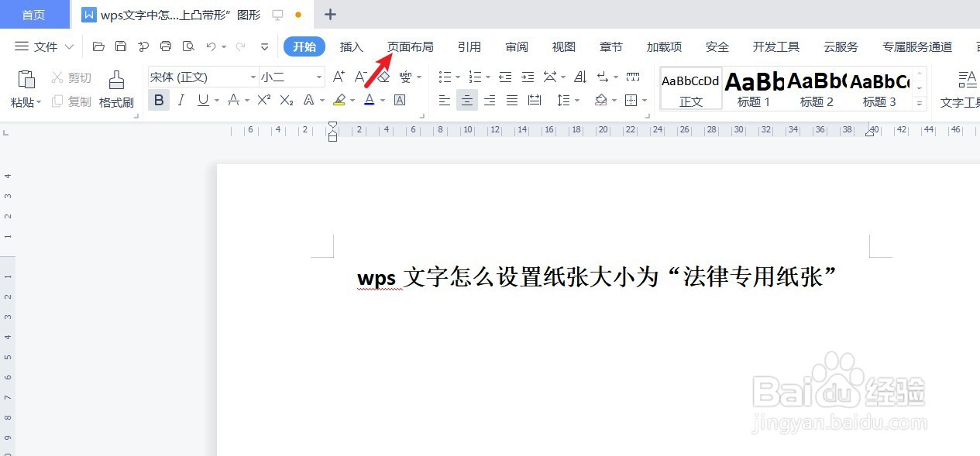Viewport: 980px width, 456px height.
Task: Open the Chapter (章节) tab
Action: 611,46
